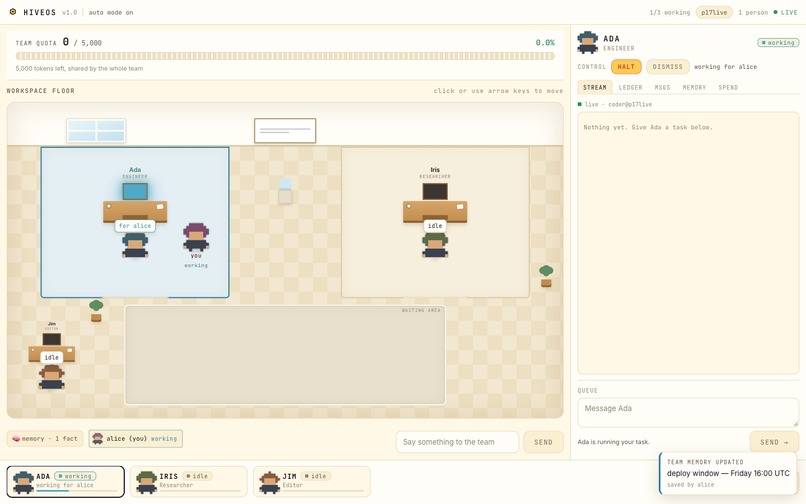Click the 'Say something to the team' field

(x=457, y=442)
